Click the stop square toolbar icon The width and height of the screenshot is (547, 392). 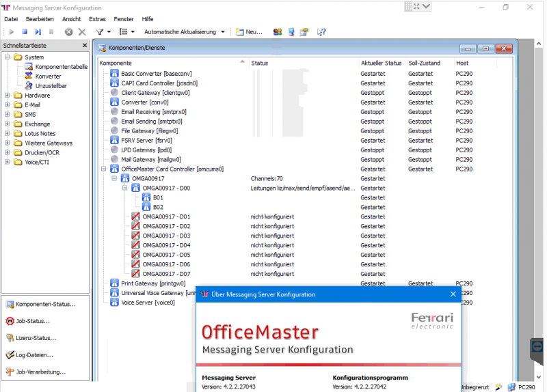pyautogui.click(x=25, y=31)
